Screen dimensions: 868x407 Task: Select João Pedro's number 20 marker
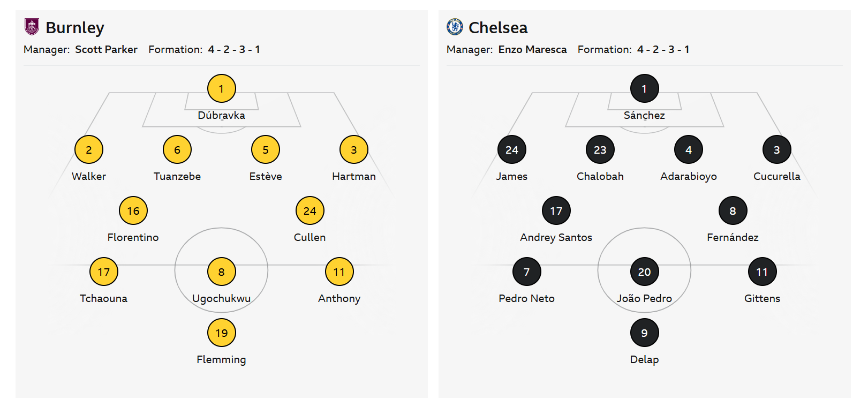point(644,272)
